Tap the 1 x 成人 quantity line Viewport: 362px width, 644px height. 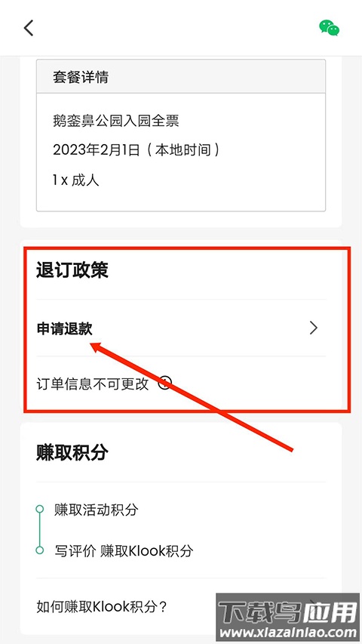point(76,180)
